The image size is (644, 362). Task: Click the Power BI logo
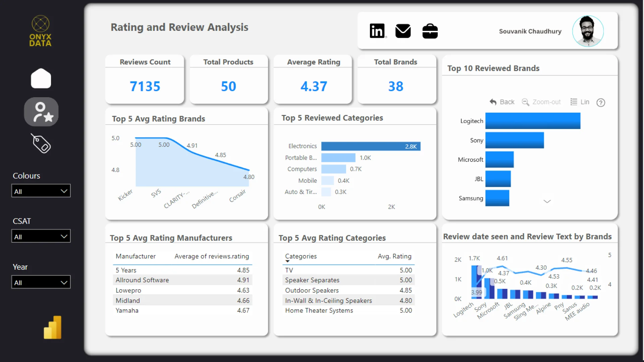click(53, 327)
